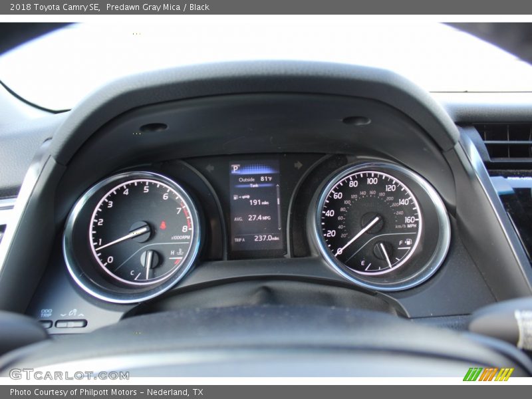Click the GTCARLOT.COM logo
Viewport: 532px width, 399px height.
pyautogui.click(x=69, y=374)
